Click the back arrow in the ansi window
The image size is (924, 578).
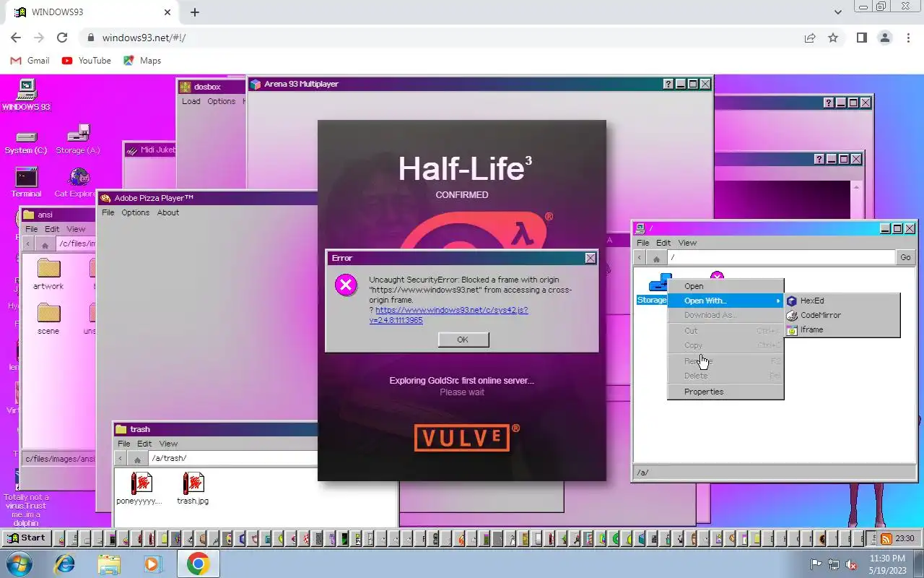click(x=29, y=244)
